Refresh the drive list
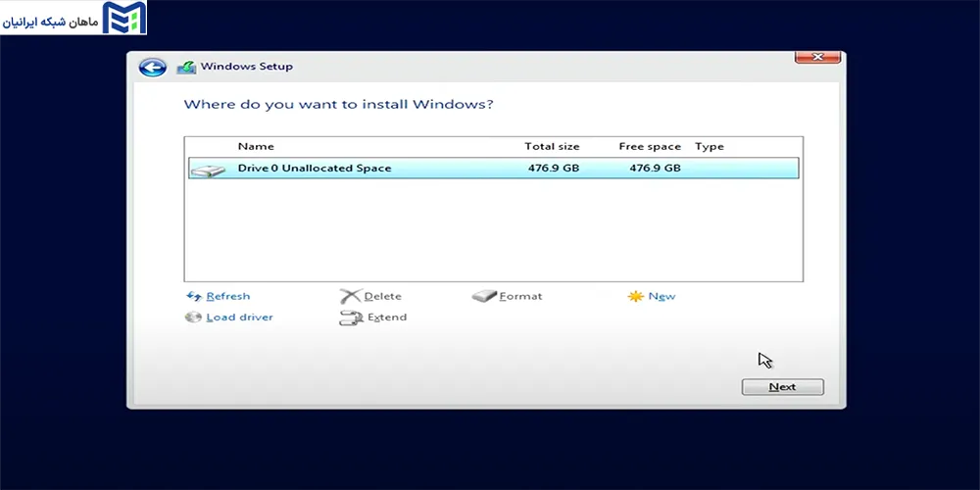 pos(228,296)
